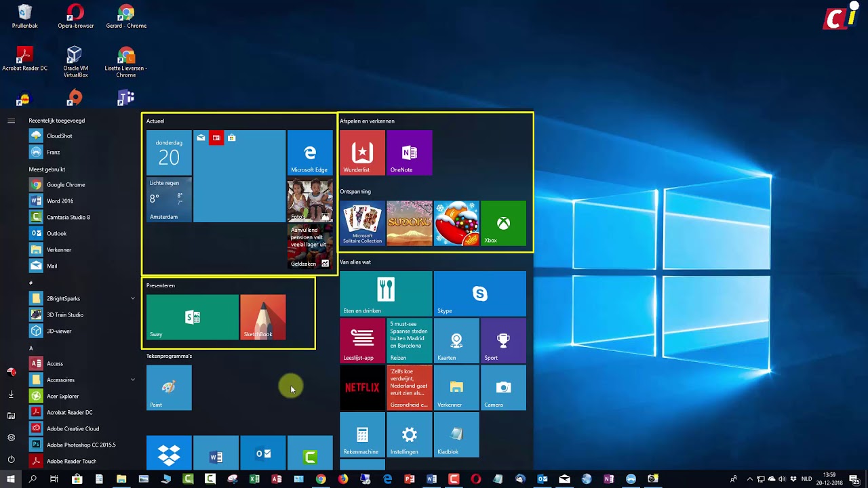Launch the Wunderlist tile

(x=362, y=152)
